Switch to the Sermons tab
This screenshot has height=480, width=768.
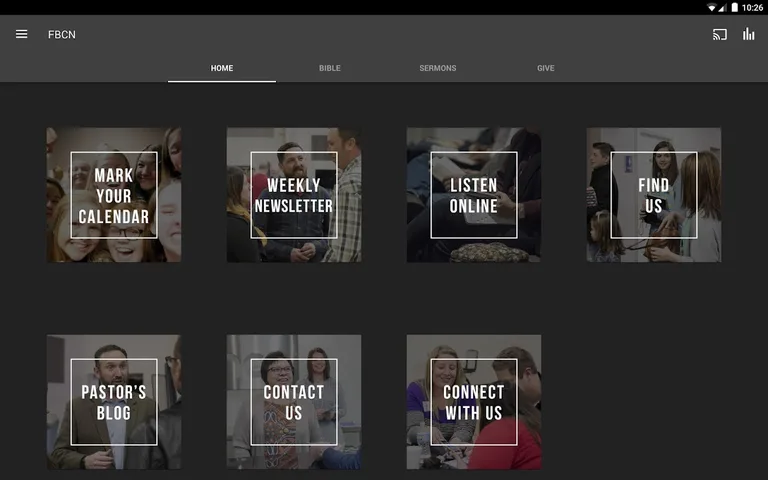(x=438, y=68)
